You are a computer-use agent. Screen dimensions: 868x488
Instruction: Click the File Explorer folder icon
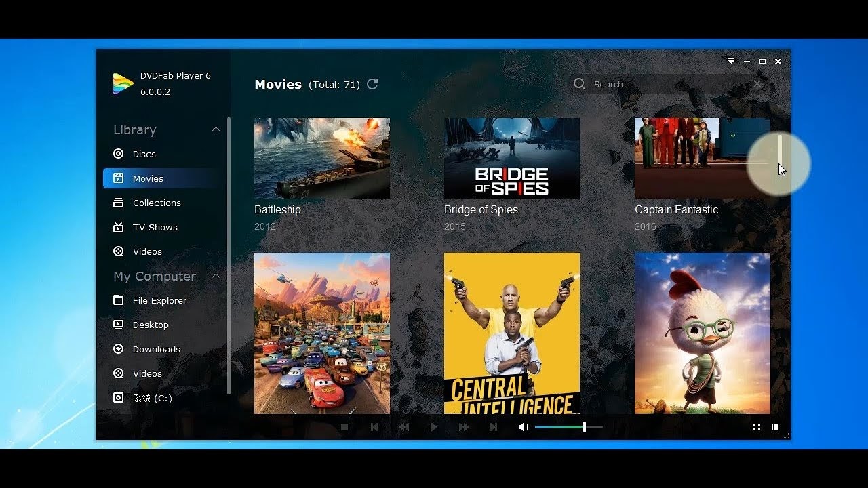119,300
